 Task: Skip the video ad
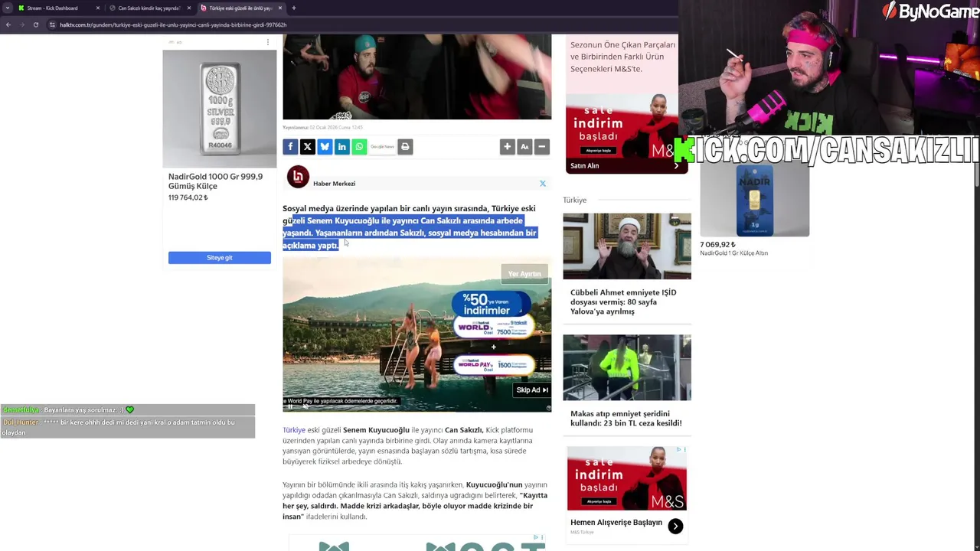[x=532, y=390]
